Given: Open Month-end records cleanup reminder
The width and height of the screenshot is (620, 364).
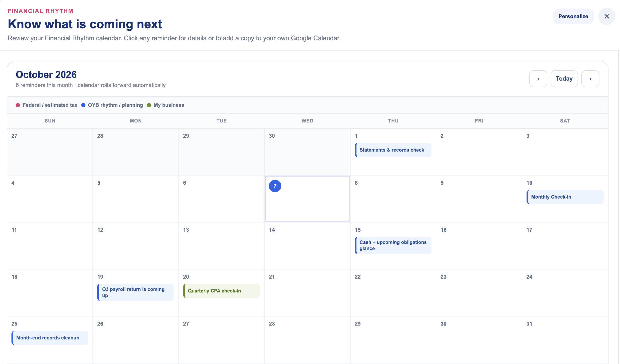Looking at the screenshot, I should click(x=50, y=338).
